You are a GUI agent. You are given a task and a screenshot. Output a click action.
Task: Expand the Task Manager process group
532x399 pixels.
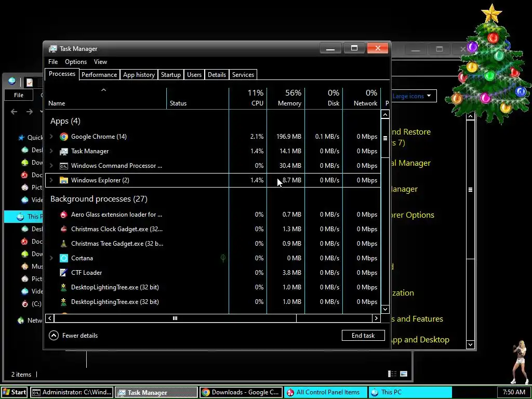point(51,151)
